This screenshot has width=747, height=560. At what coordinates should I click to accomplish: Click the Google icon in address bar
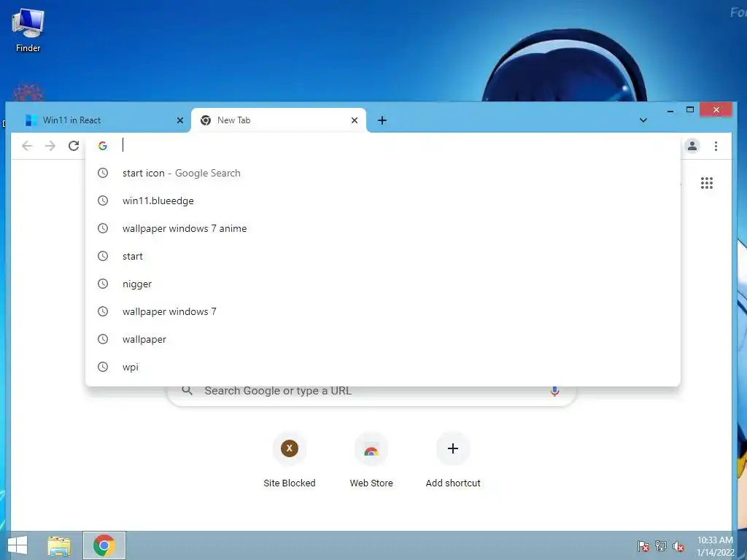click(x=103, y=146)
